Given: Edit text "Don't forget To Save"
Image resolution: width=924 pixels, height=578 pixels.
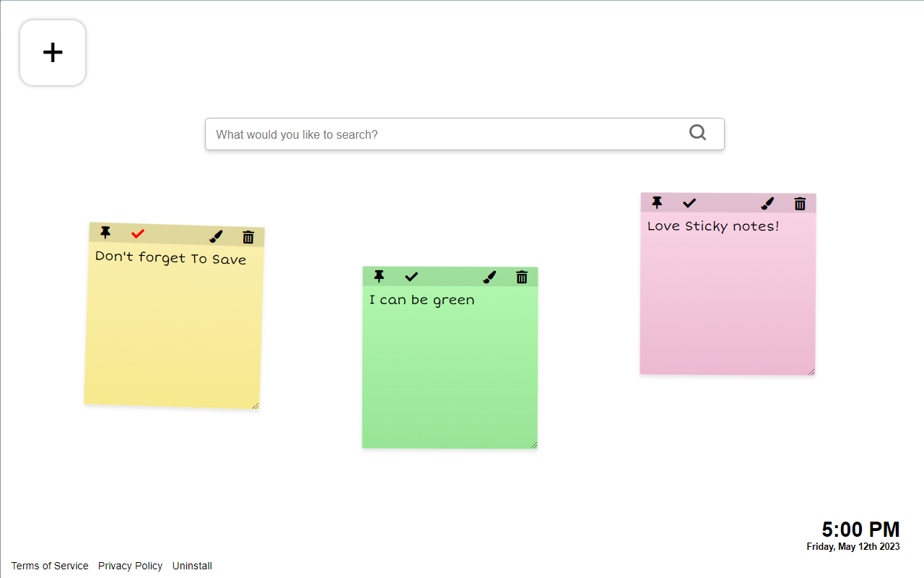Looking at the screenshot, I should (170, 257).
